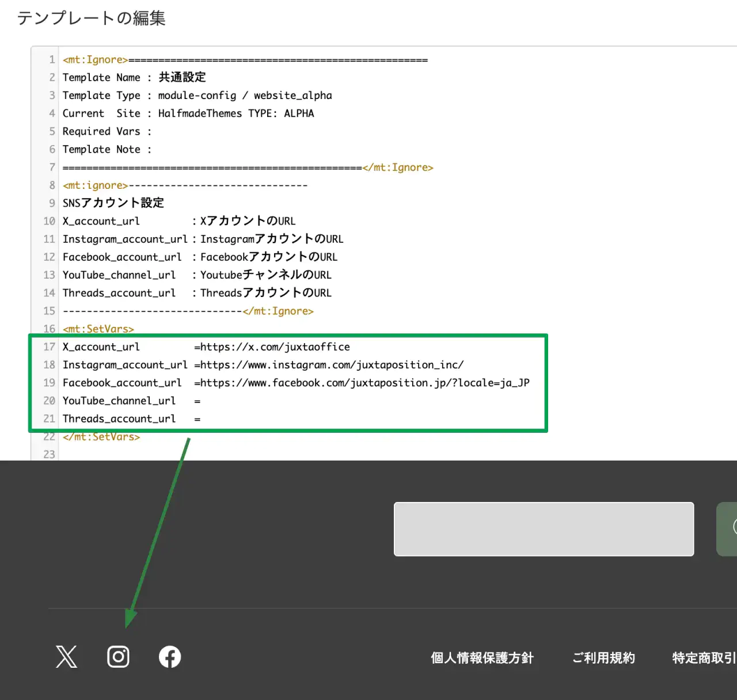Open the X social icon in footer

tap(66, 657)
